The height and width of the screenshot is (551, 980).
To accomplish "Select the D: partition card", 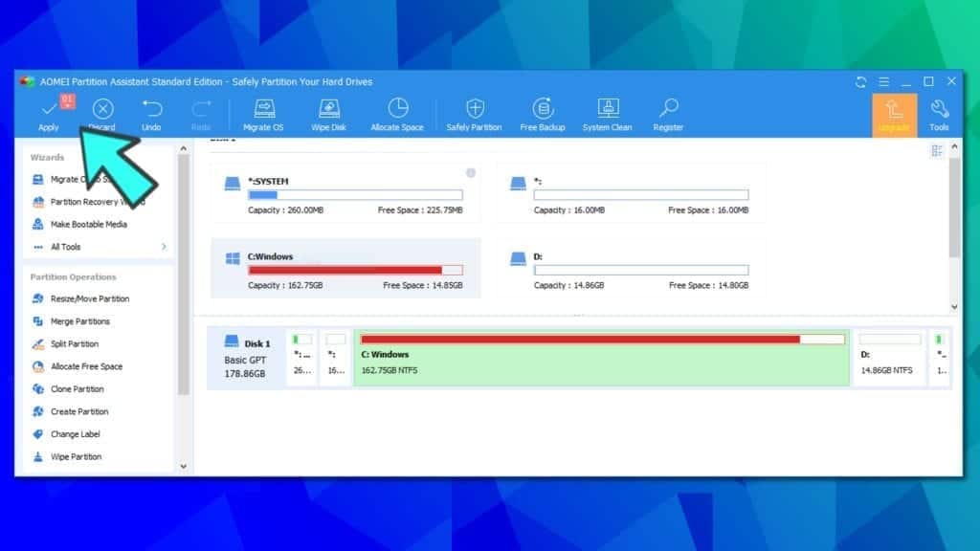I will point(632,268).
